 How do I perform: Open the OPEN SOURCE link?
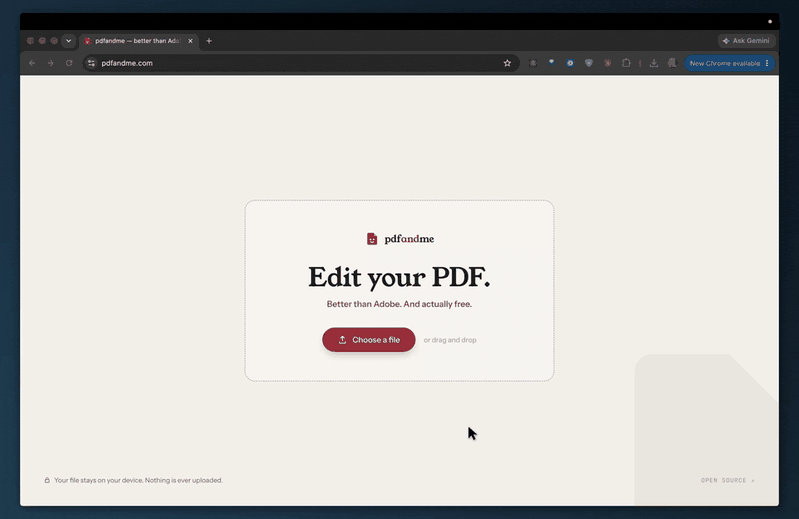pos(728,480)
